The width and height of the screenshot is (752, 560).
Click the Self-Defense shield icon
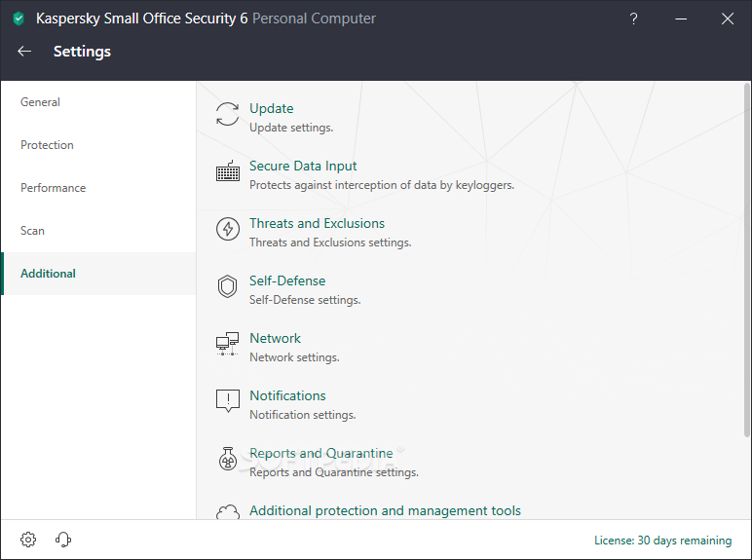(x=227, y=286)
